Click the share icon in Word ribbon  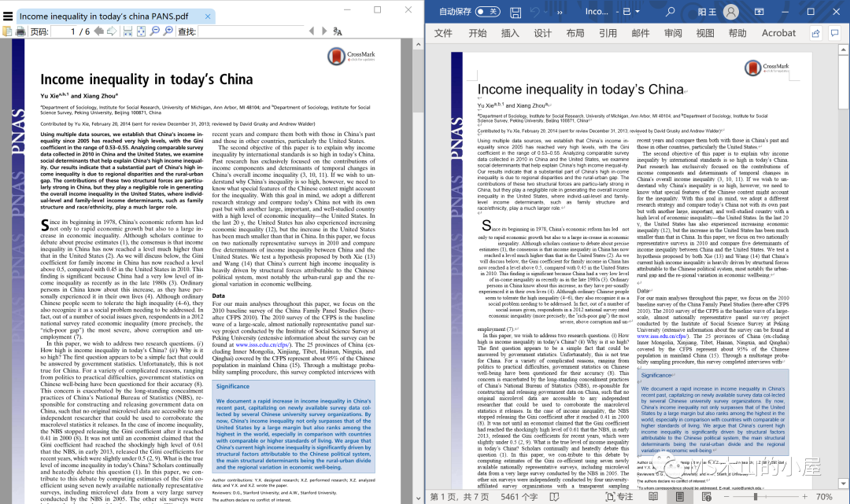[815, 34]
